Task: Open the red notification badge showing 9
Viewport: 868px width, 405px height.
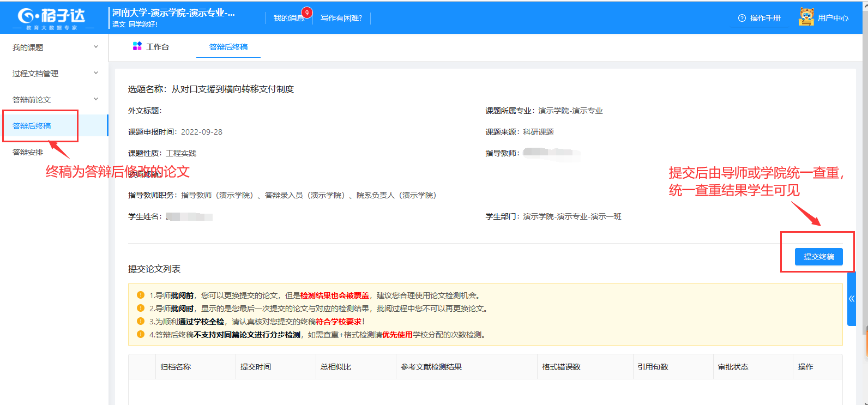Action: click(307, 13)
